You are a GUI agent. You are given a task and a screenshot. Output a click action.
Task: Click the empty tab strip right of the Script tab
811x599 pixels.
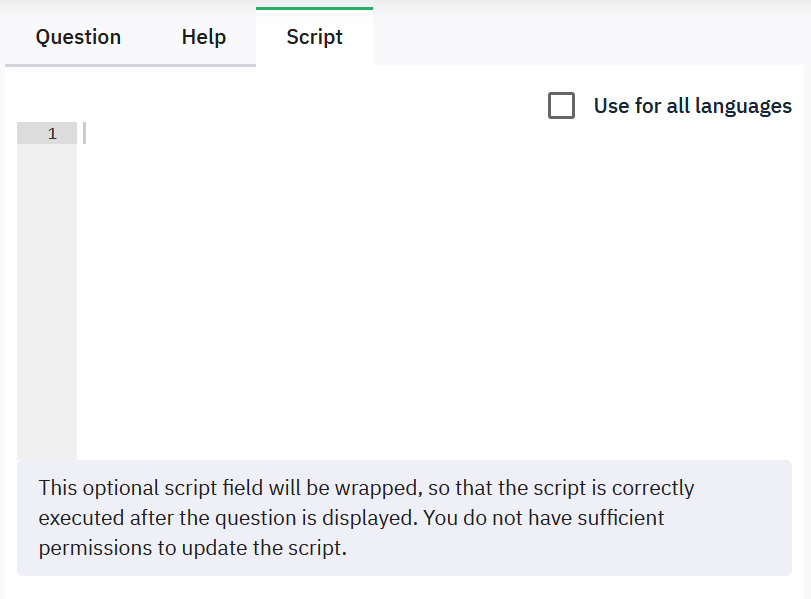point(590,37)
